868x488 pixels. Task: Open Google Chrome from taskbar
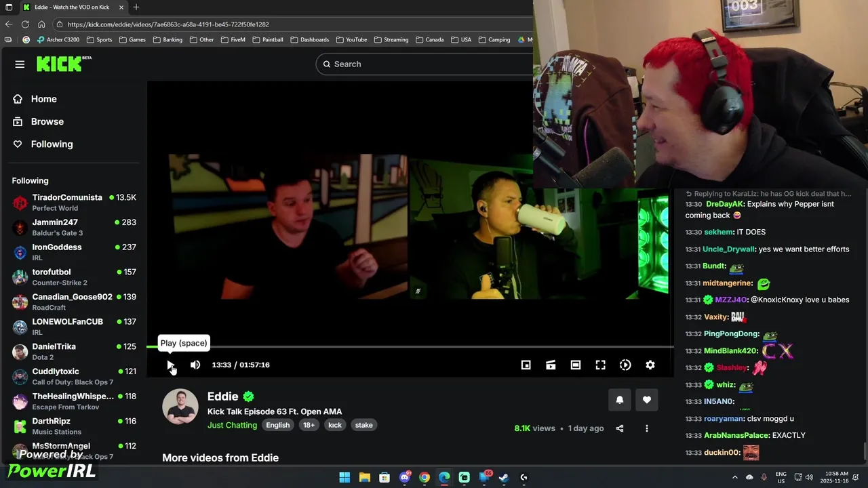425,477
